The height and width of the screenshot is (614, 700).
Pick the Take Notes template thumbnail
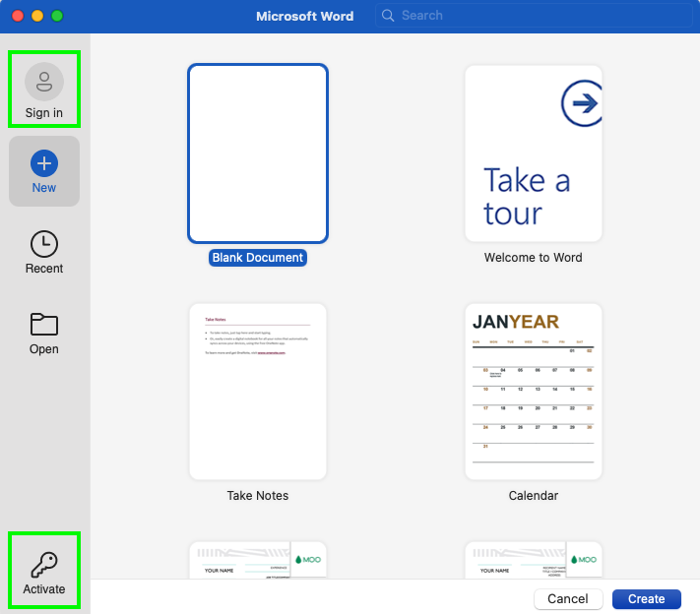258,392
